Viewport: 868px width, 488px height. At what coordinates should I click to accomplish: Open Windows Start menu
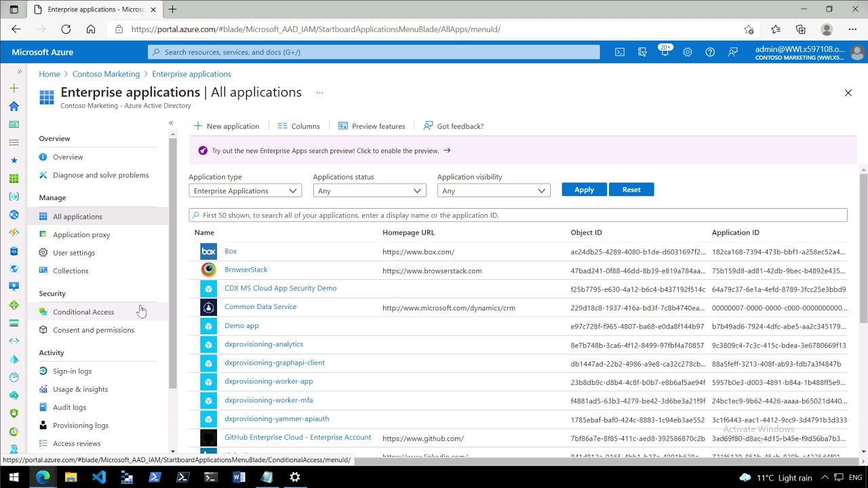[x=14, y=477]
